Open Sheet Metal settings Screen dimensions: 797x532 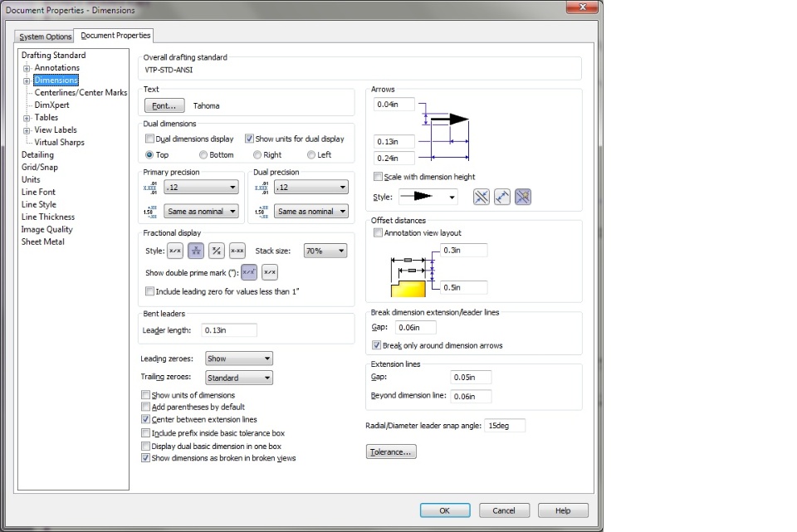click(42, 242)
